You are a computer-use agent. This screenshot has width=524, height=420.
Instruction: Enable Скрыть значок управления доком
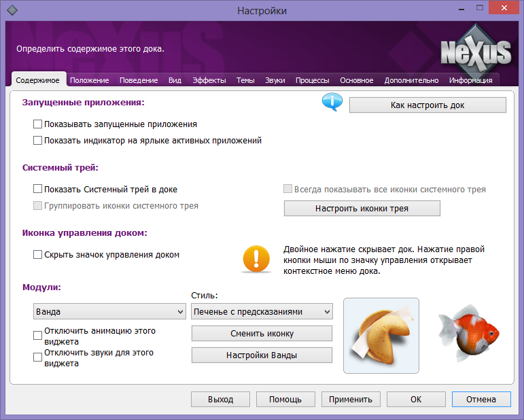pyautogui.click(x=38, y=255)
